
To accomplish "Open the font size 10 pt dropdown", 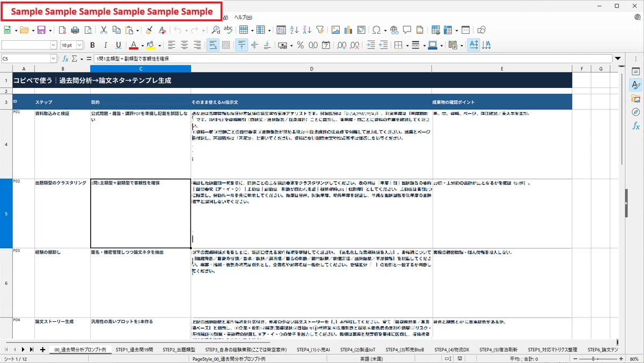I will (x=80, y=45).
